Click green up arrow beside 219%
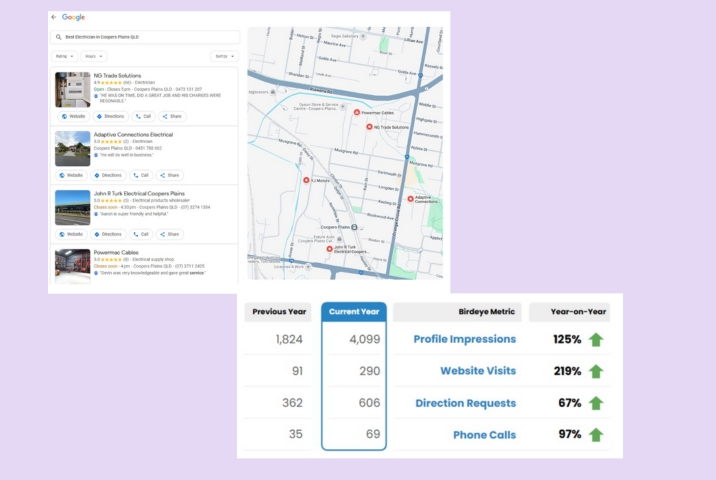716x480 pixels. click(595, 371)
